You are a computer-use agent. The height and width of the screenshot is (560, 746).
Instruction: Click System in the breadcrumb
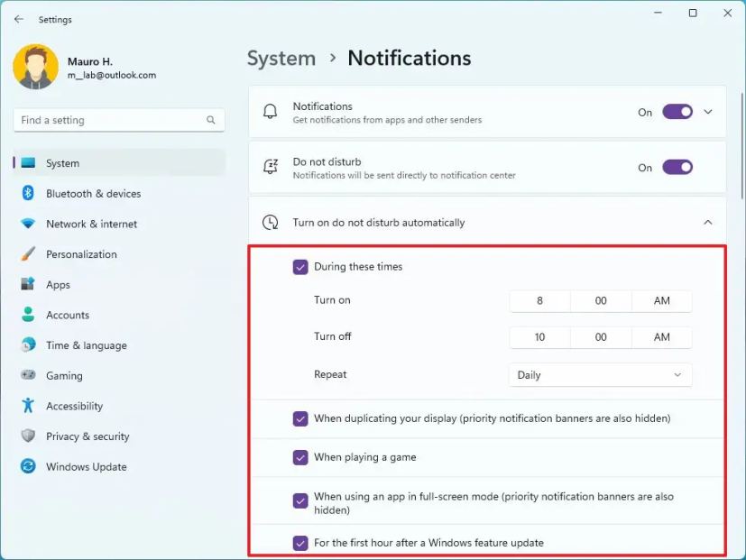click(x=281, y=58)
